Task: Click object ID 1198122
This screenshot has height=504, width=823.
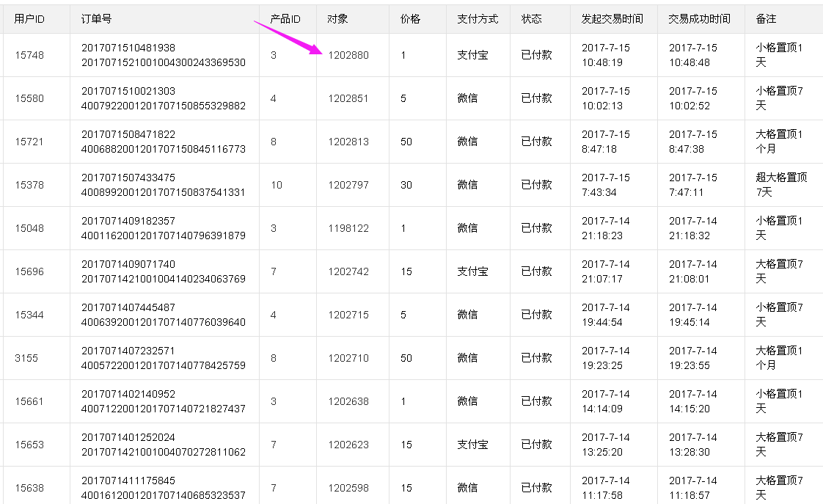Action: pos(348,228)
